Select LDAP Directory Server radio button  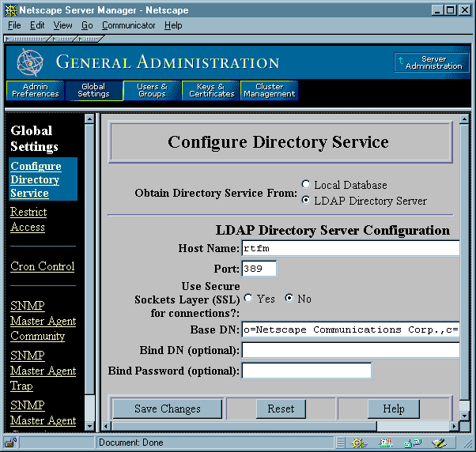coord(306,200)
